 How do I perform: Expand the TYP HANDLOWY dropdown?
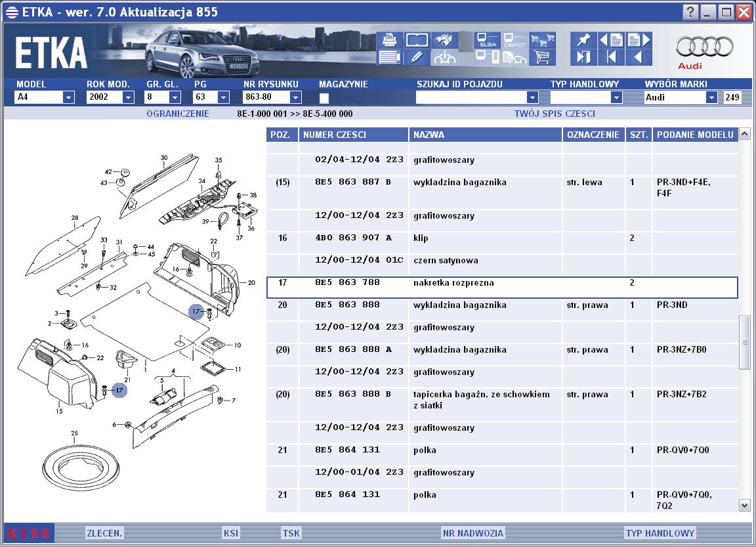[616, 97]
